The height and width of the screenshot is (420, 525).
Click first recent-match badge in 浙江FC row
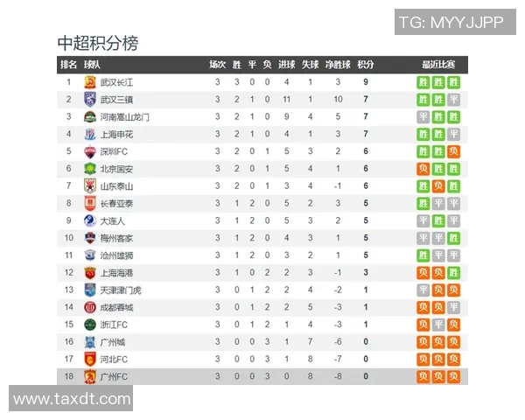click(423, 325)
